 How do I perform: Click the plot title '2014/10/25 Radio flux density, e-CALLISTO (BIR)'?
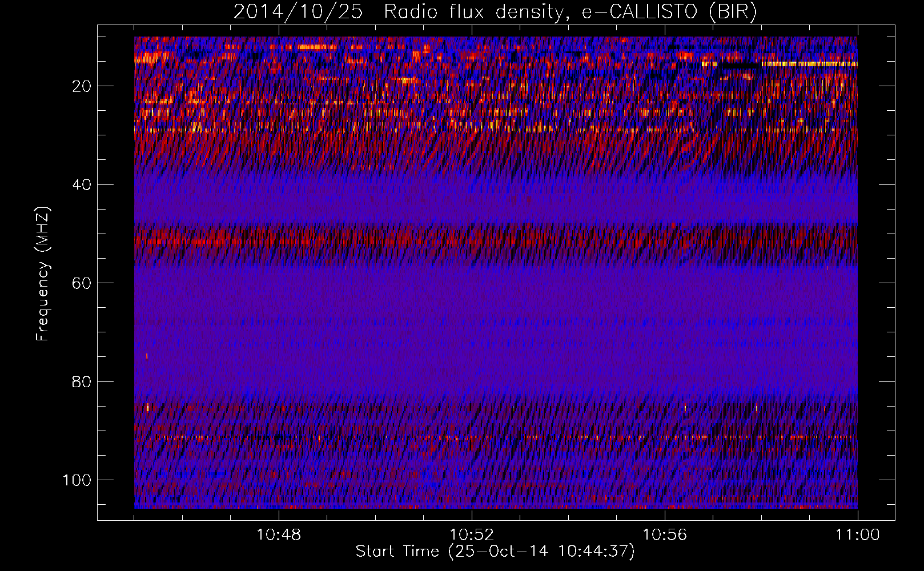495,13
